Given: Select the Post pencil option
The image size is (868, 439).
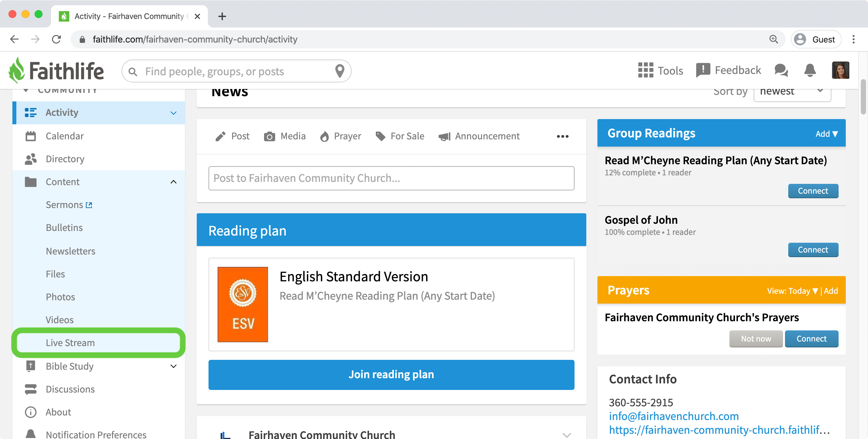Looking at the screenshot, I should click(x=232, y=136).
